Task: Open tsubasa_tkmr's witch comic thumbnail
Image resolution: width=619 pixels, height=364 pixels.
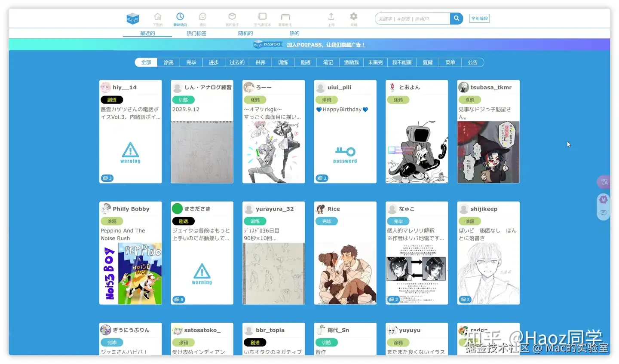Action: coord(488,152)
